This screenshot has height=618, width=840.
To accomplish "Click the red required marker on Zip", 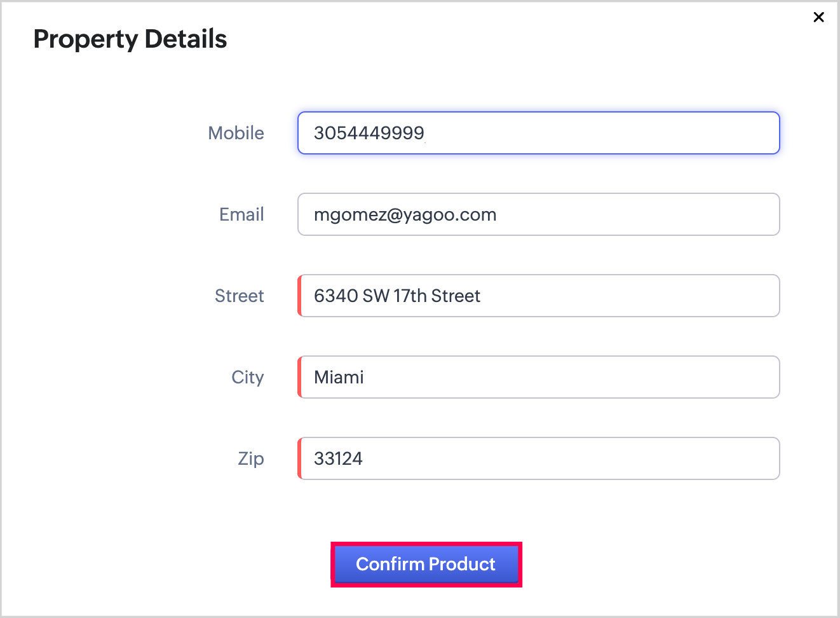I will [x=299, y=458].
